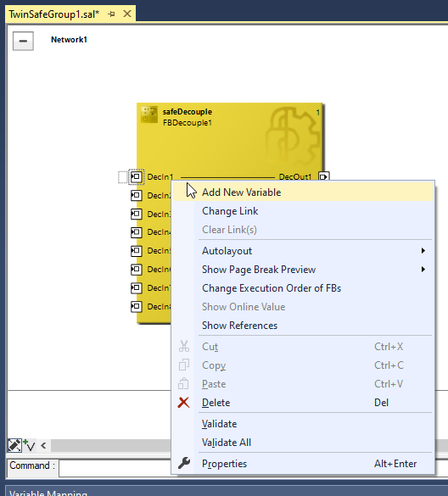Choose Delete from context menu
The image size is (448, 496).
pos(303,403)
